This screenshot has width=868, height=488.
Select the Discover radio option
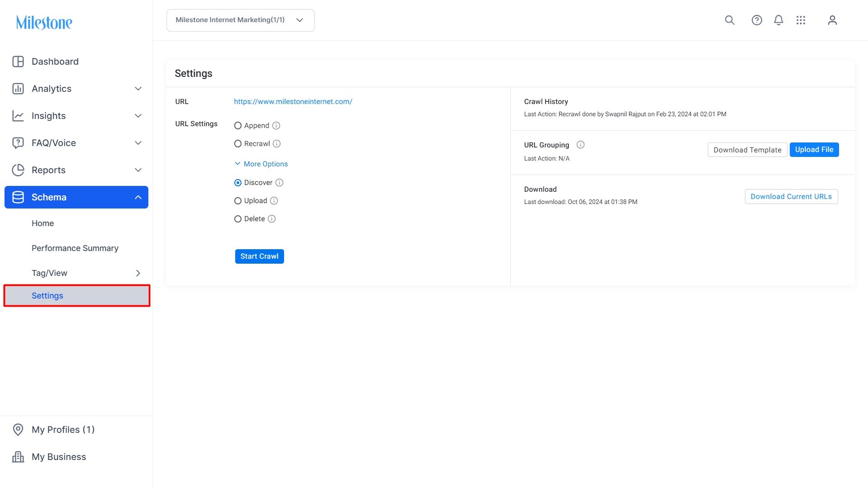coord(238,183)
